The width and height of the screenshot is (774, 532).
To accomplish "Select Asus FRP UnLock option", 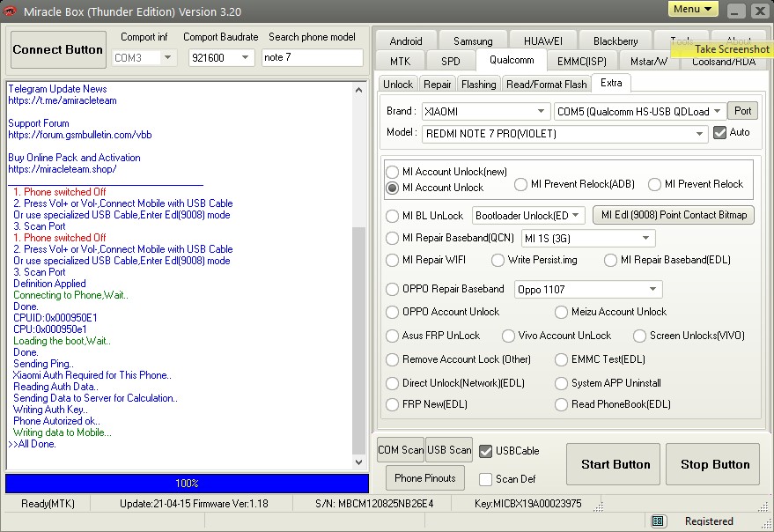I will coord(392,336).
